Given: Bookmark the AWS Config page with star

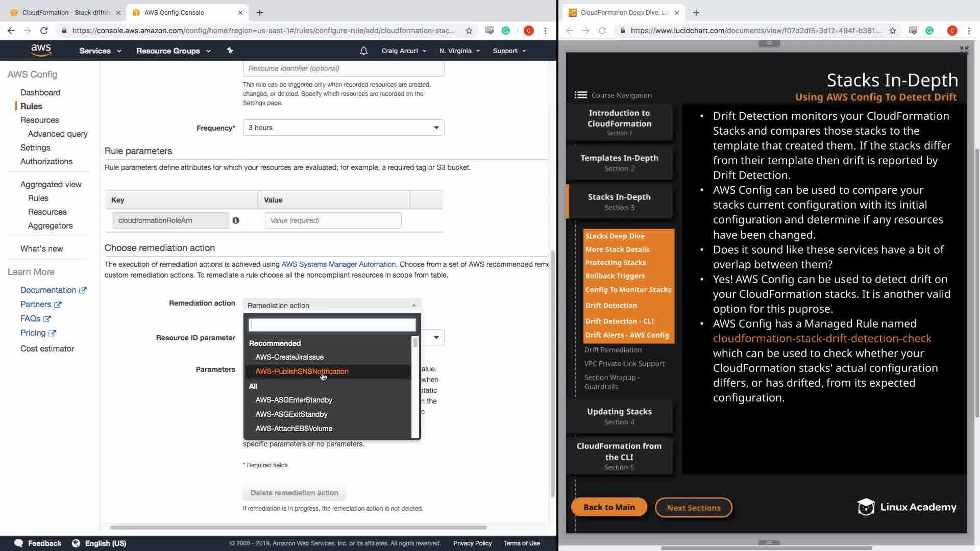Looking at the screenshot, I should [469, 31].
